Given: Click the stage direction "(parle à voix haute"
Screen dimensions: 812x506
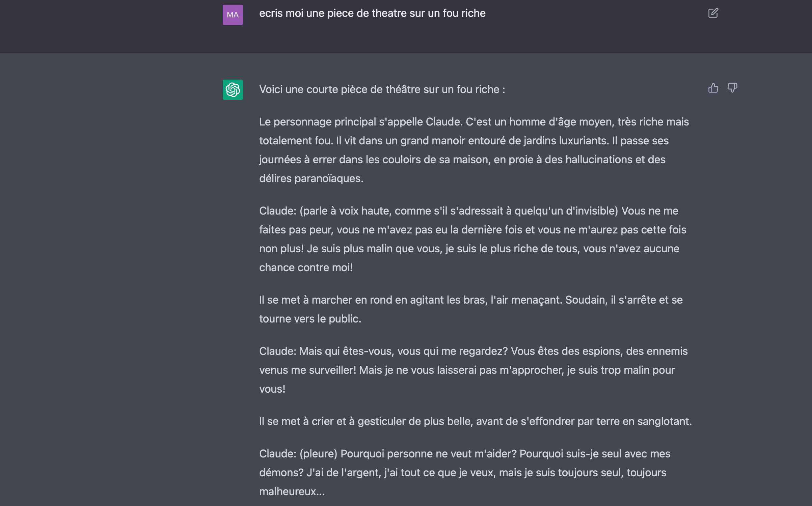Looking at the screenshot, I should (345, 211).
